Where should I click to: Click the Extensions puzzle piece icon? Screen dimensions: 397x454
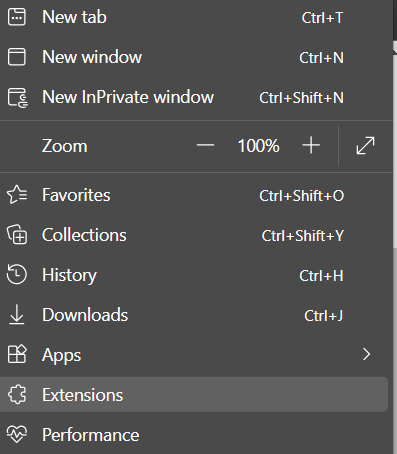pyautogui.click(x=17, y=395)
